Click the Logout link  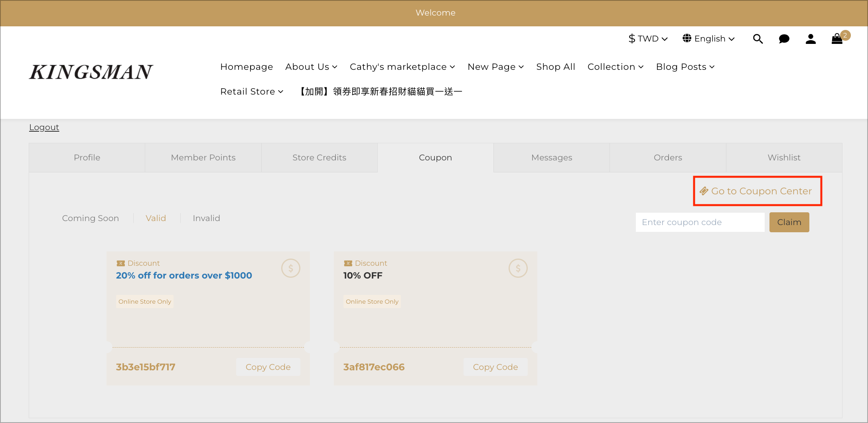point(44,127)
